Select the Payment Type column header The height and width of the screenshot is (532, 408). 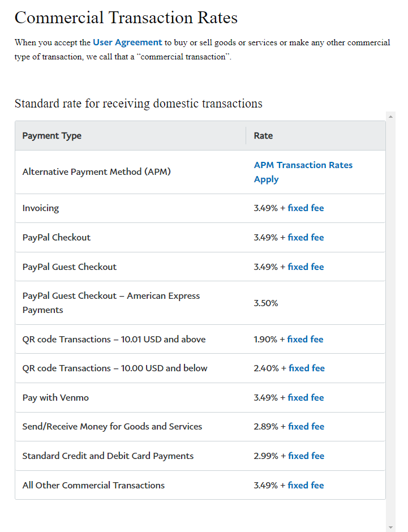pyautogui.click(x=52, y=136)
